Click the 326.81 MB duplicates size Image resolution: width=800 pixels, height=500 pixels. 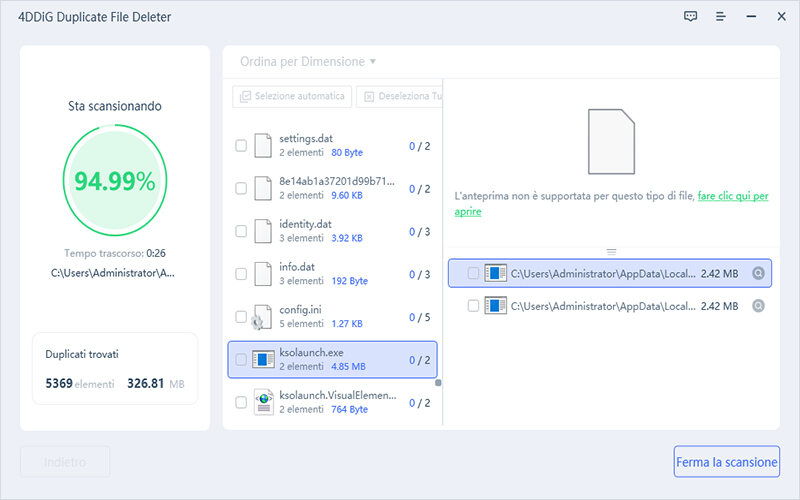point(156,384)
